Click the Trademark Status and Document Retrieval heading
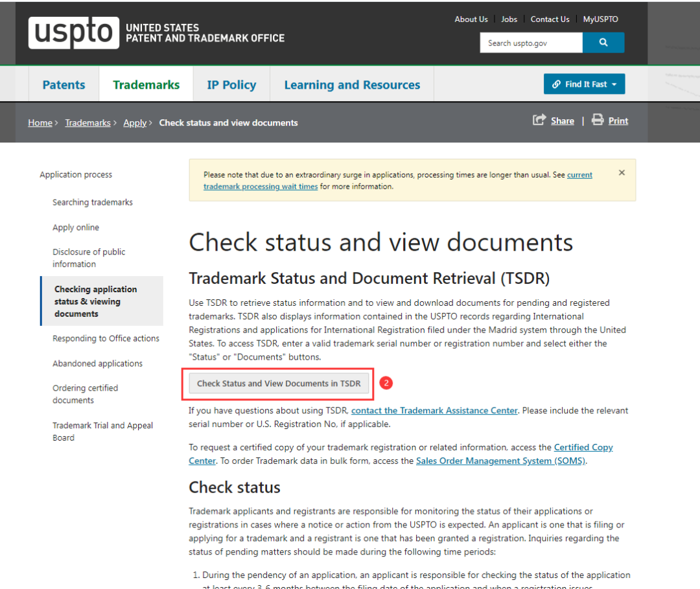 pyautogui.click(x=369, y=279)
